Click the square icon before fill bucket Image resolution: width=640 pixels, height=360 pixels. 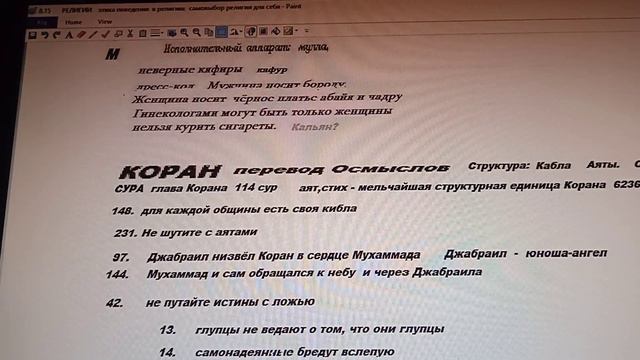[x=264, y=31]
